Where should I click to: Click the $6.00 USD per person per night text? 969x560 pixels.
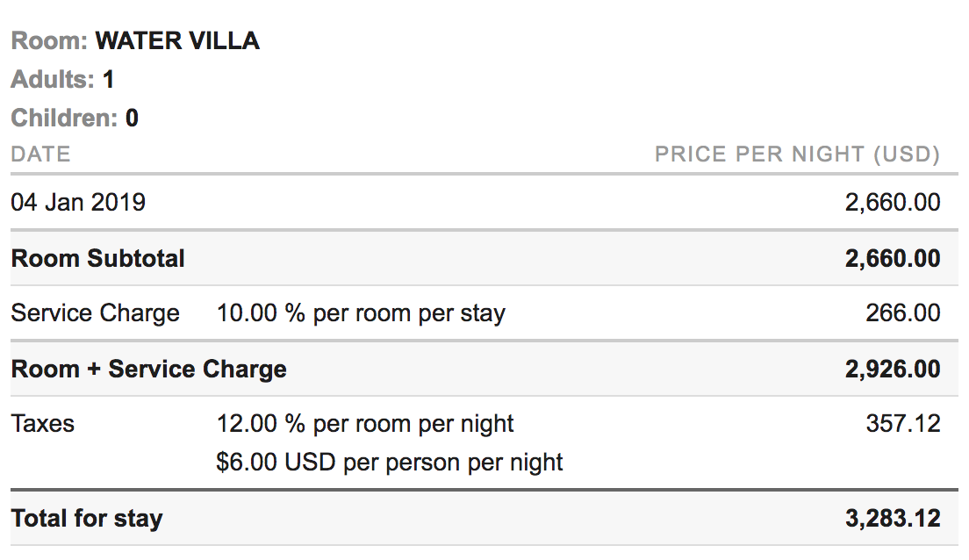tap(390, 463)
